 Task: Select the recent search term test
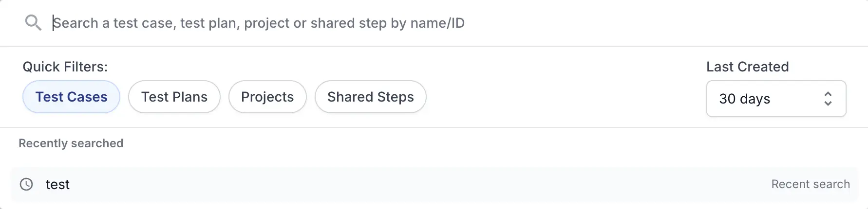pyautogui.click(x=57, y=185)
